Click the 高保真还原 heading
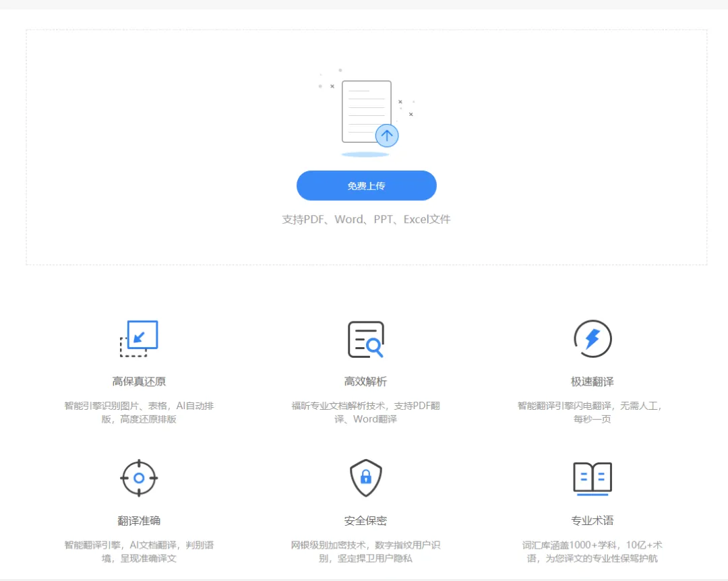 pos(139,381)
